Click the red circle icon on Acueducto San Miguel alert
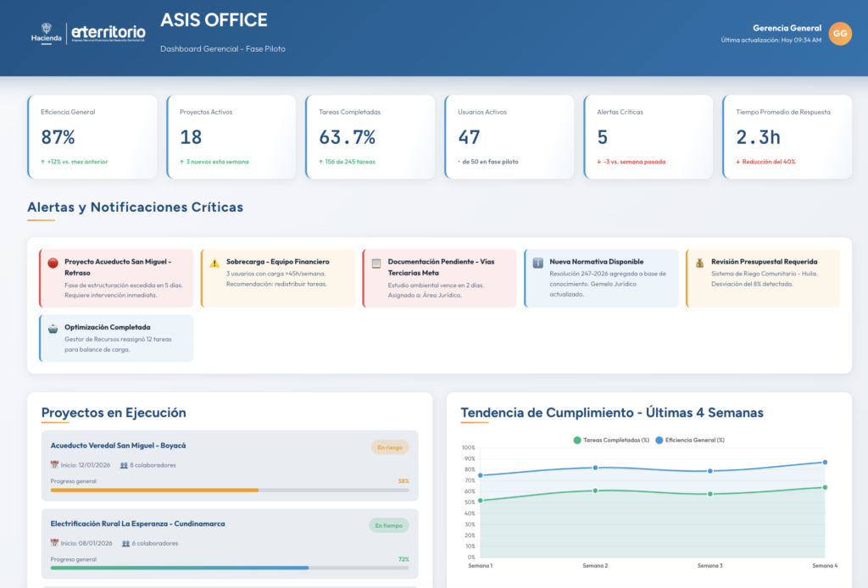This screenshot has width=868, height=588. point(53,263)
